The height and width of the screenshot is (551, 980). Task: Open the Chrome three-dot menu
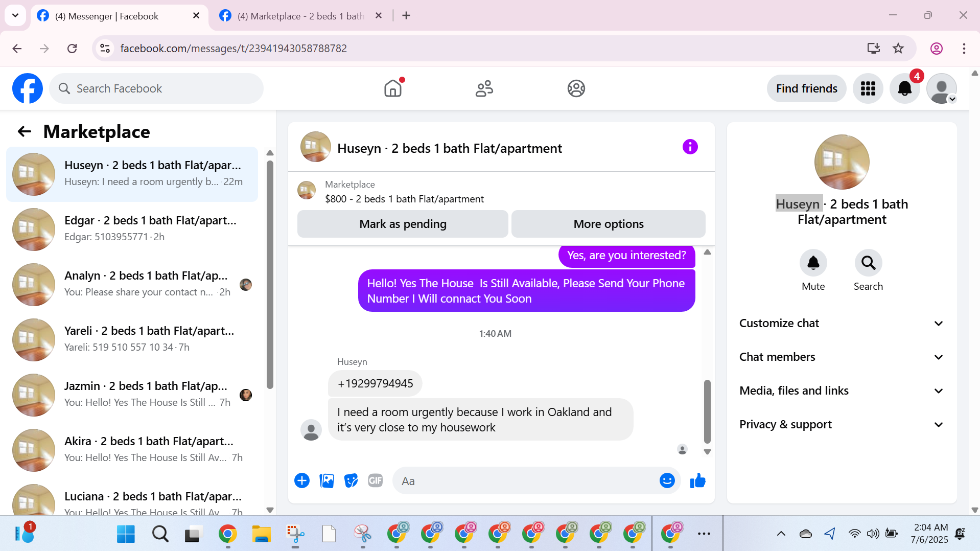pyautogui.click(x=964, y=48)
